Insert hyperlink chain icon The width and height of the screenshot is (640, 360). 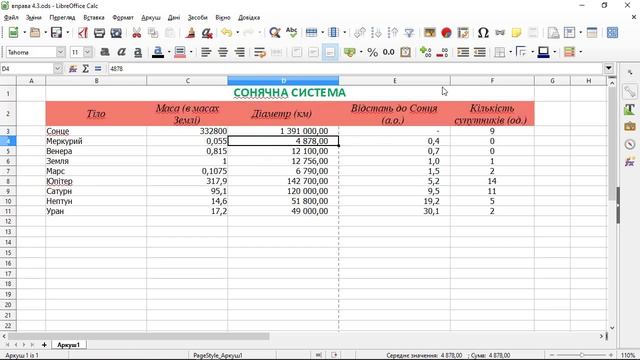point(500,33)
